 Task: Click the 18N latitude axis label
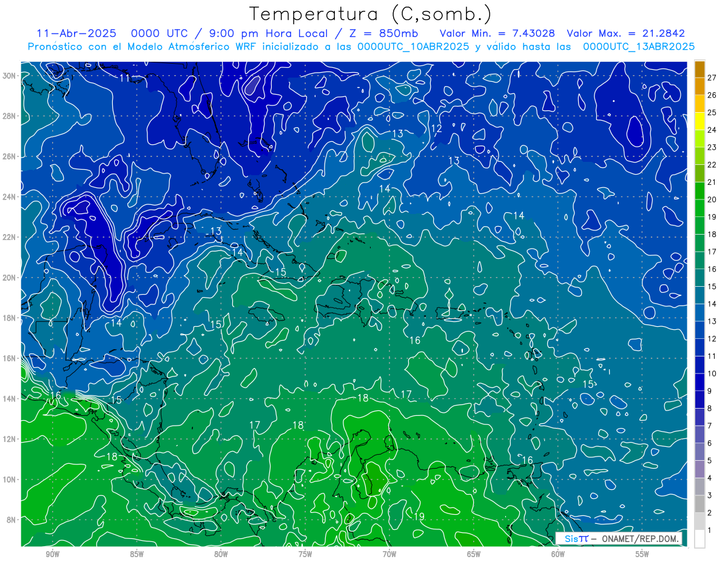click(9, 318)
